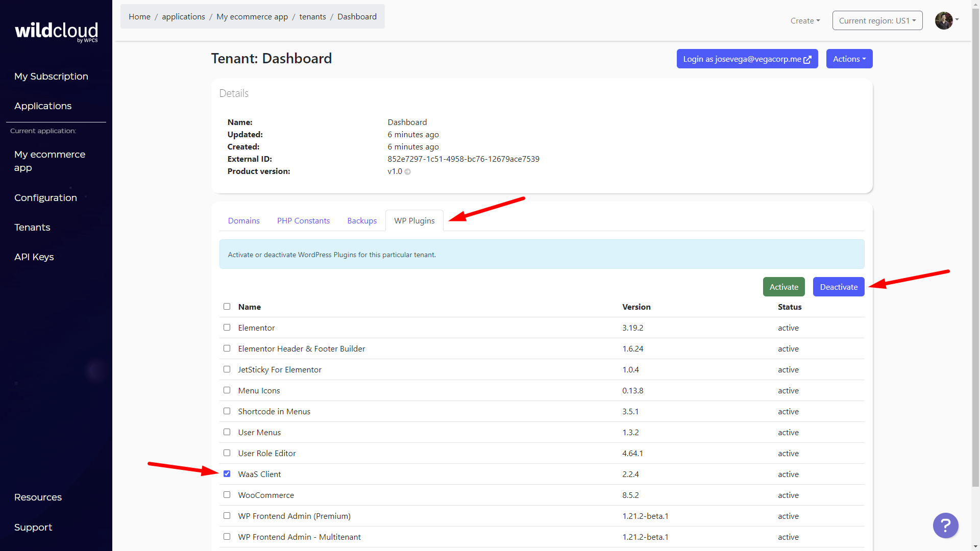
Task: Click Elementor version 3.19.2
Action: (x=632, y=328)
